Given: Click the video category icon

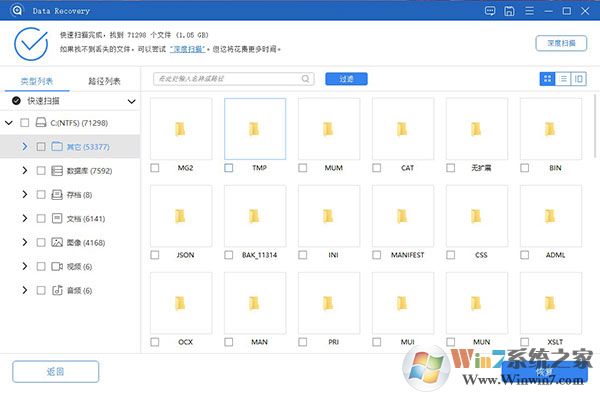Looking at the screenshot, I should coord(57,266).
